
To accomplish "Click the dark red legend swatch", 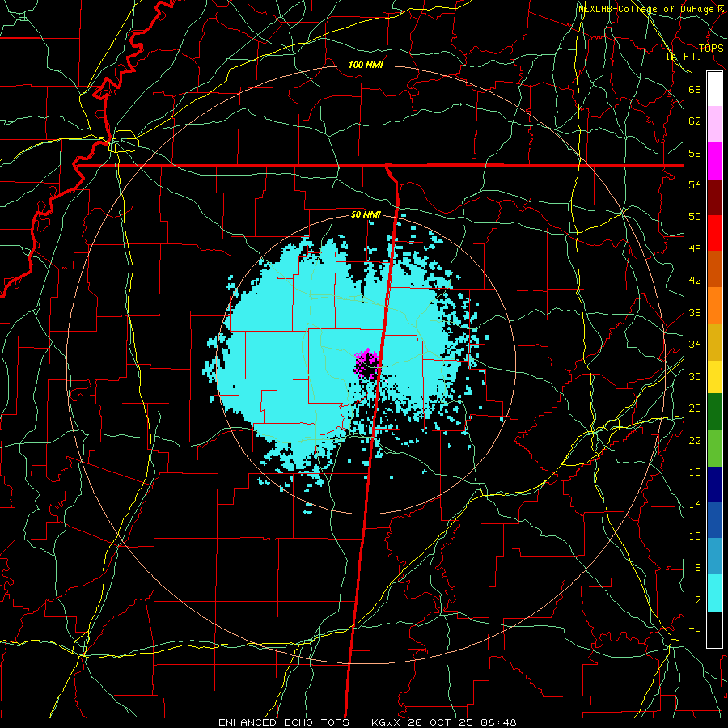I will [x=714, y=197].
